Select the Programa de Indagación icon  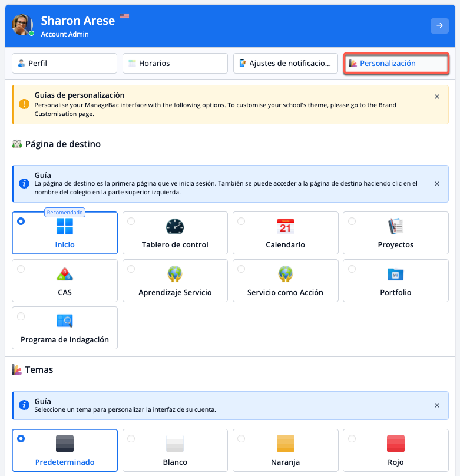click(65, 321)
